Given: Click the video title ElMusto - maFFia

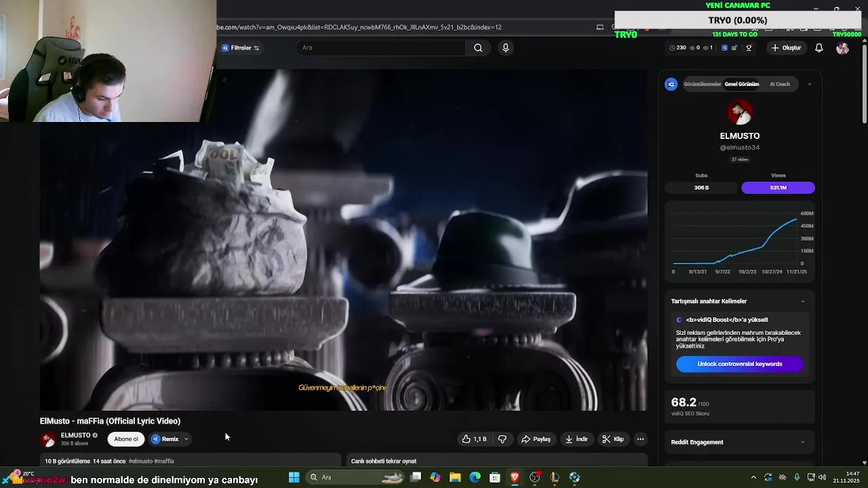Looking at the screenshot, I should point(110,421).
